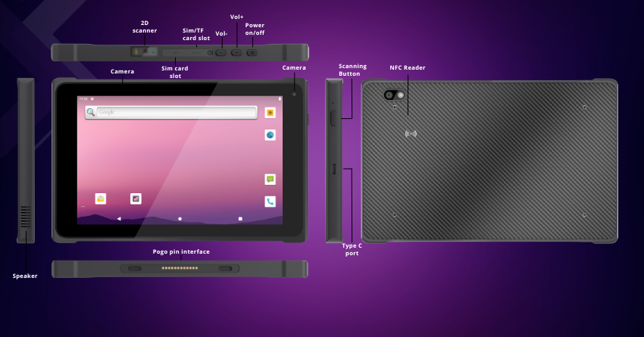Click the Pogo pin interface contacts on the bottom edge
Screen dimensions: 644x337
pyautogui.click(x=180, y=268)
